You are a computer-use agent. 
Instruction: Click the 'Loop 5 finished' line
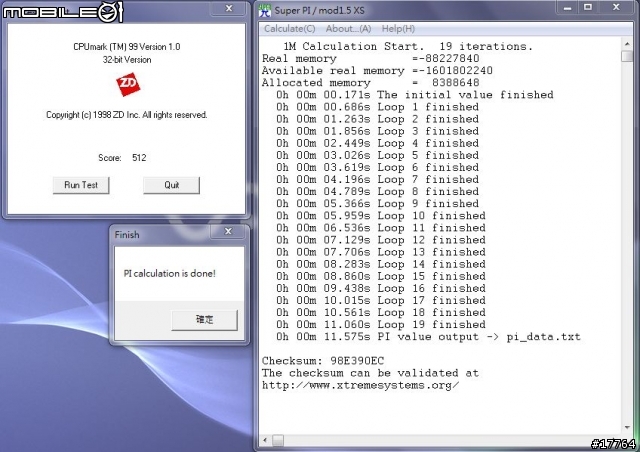[378, 155]
